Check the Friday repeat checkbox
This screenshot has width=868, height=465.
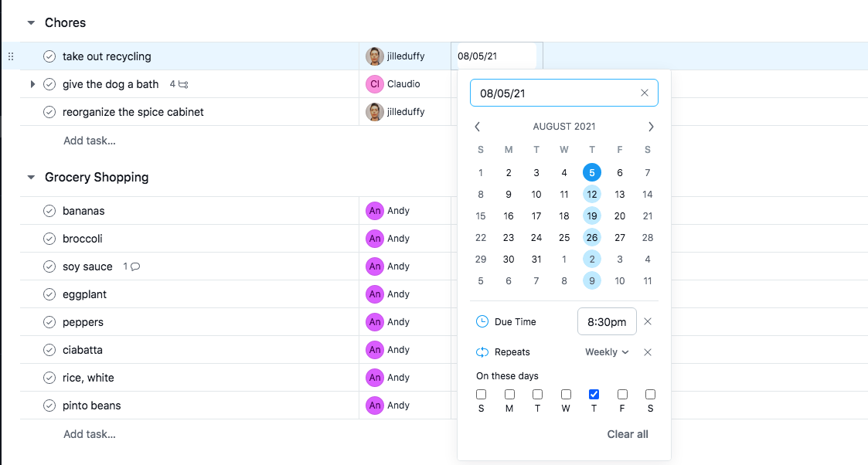pos(622,394)
